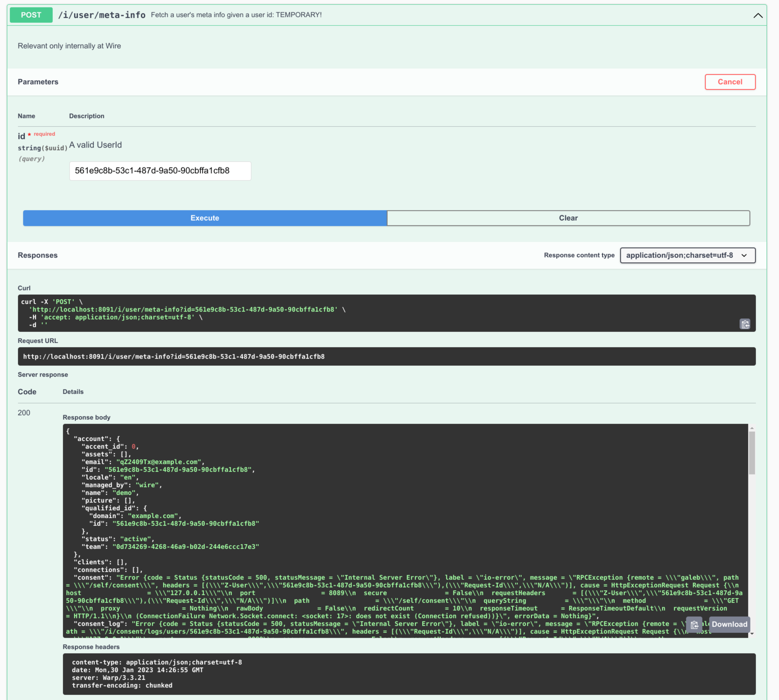Click the /i/user/meta-info path link
Screen dimensions: 779x700
[x=101, y=15]
